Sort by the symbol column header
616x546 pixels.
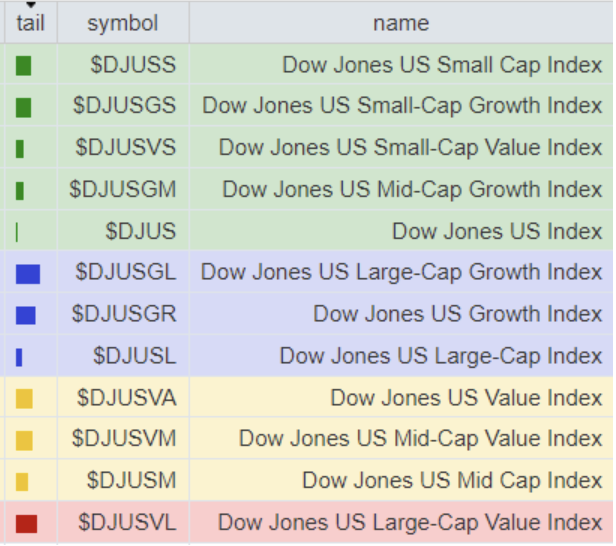click(123, 23)
